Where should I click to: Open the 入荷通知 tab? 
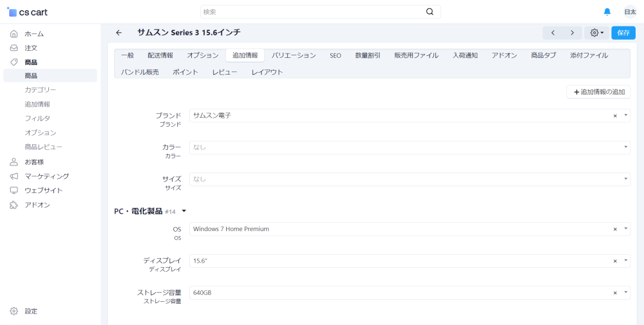pyautogui.click(x=465, y=55)
